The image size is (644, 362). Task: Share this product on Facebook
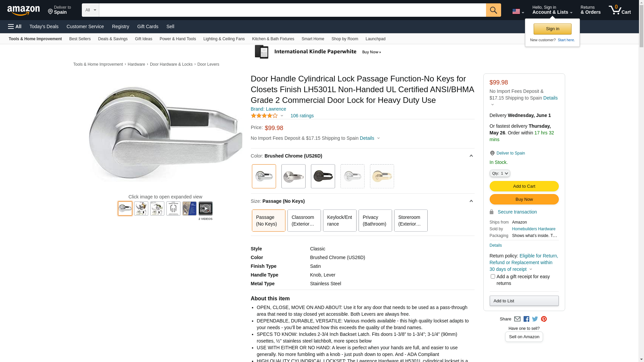coord(526,319)
